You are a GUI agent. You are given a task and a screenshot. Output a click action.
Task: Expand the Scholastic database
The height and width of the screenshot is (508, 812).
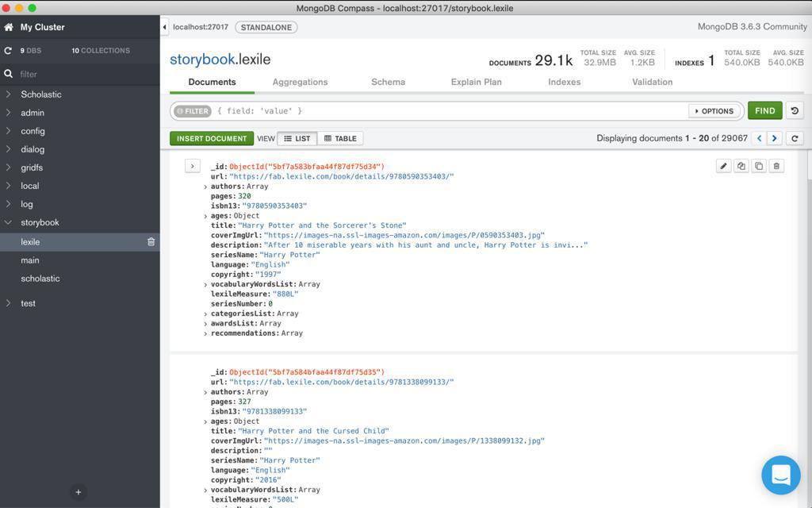(8, 94)
